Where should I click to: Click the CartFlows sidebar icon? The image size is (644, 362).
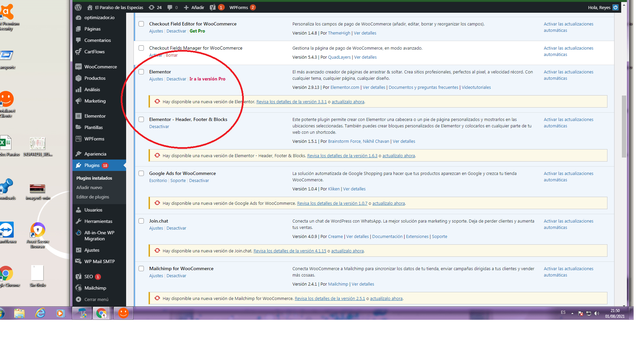pyautogui.click(x=78, y=52)
